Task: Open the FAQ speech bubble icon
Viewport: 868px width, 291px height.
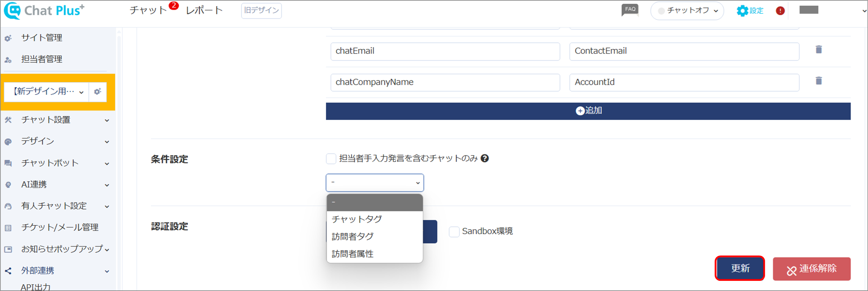Action: coord(630,10)
